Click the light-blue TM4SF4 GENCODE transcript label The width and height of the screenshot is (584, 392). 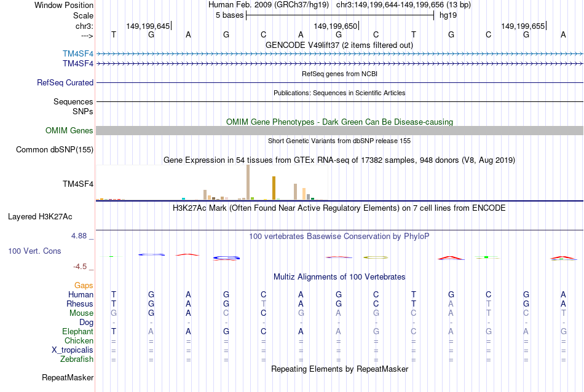tap(78, 54)
